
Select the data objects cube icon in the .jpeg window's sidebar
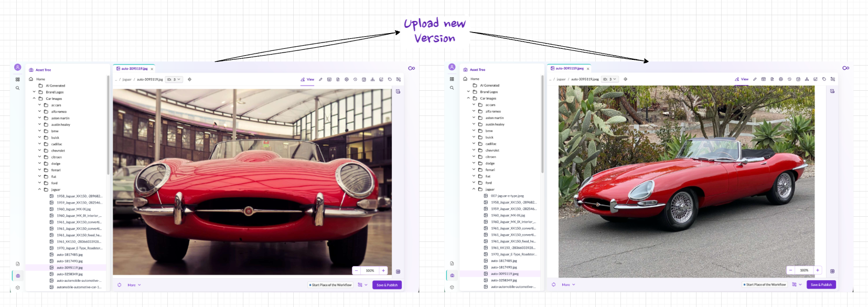452,287
